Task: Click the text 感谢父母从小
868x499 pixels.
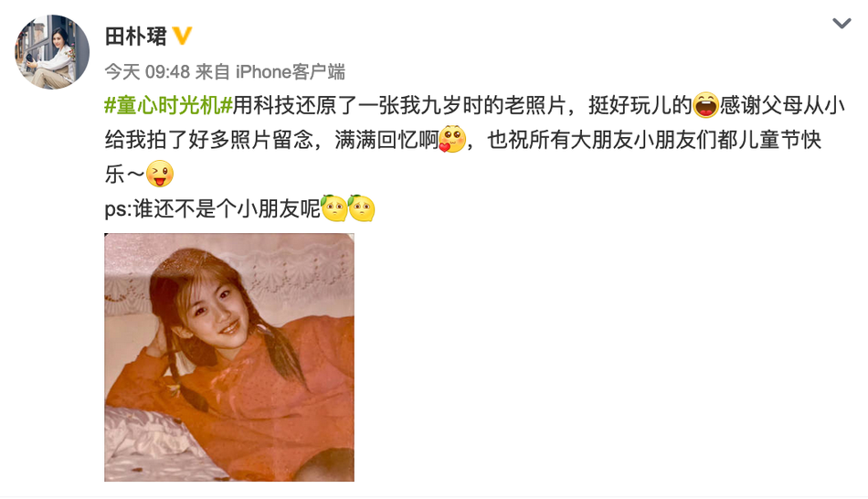Action: click(x=782, y=105)
